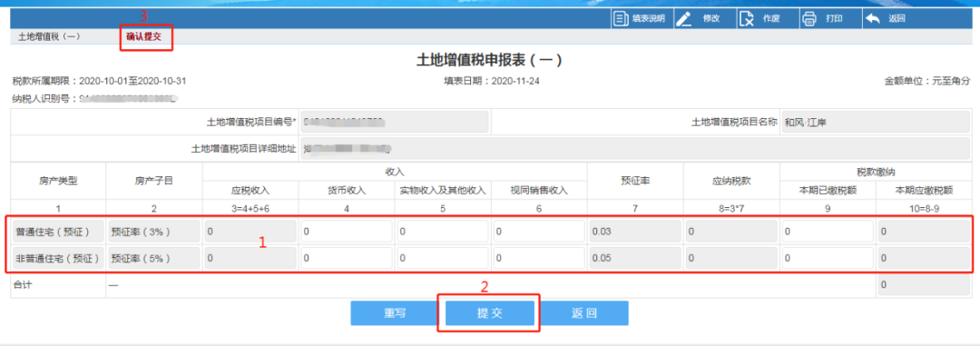Select the 修改 toolbar label

pos(711,19)
